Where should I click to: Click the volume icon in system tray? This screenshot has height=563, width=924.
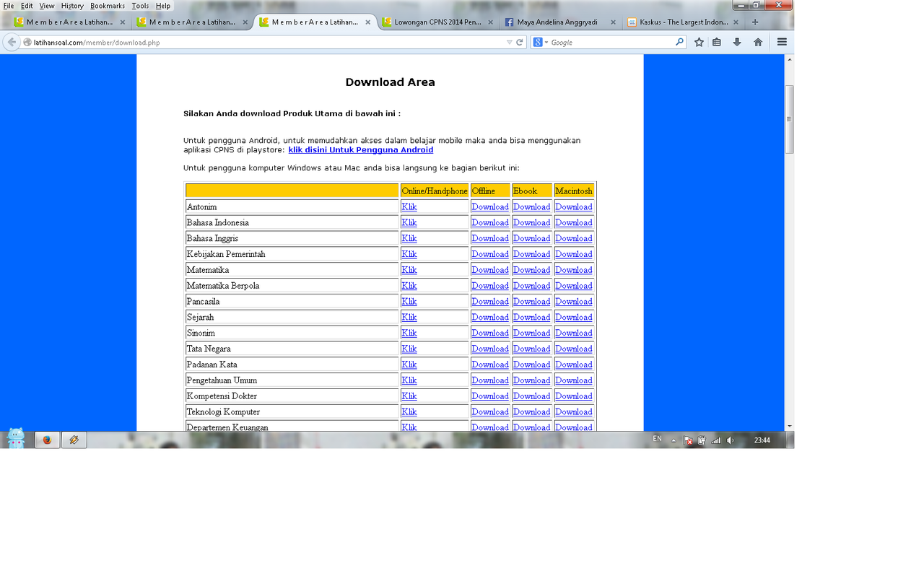click(x=731, y=440)
